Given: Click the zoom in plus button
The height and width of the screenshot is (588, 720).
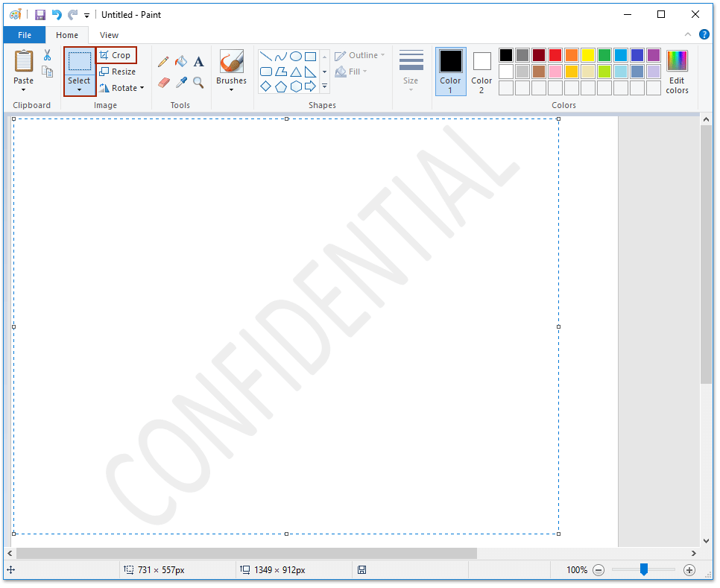Looking at the screenshot, I should point(689,570).
